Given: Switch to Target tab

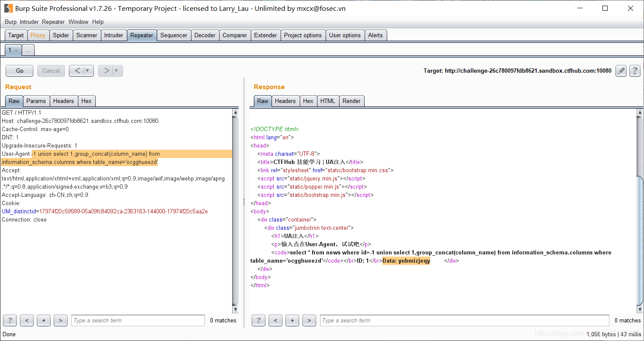Looking at the screenshot, I should coord(16,35).
